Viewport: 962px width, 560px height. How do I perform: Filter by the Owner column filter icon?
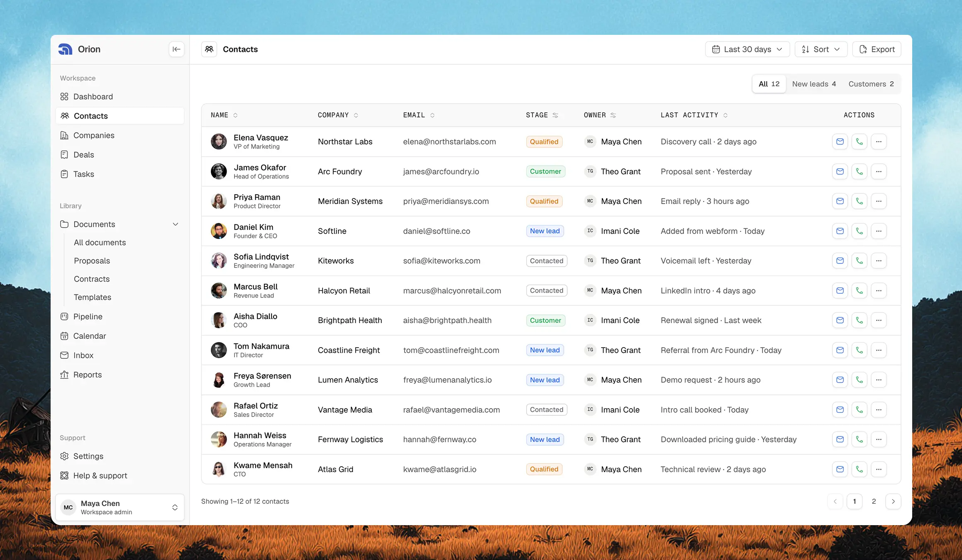click(x=613, y=115)
